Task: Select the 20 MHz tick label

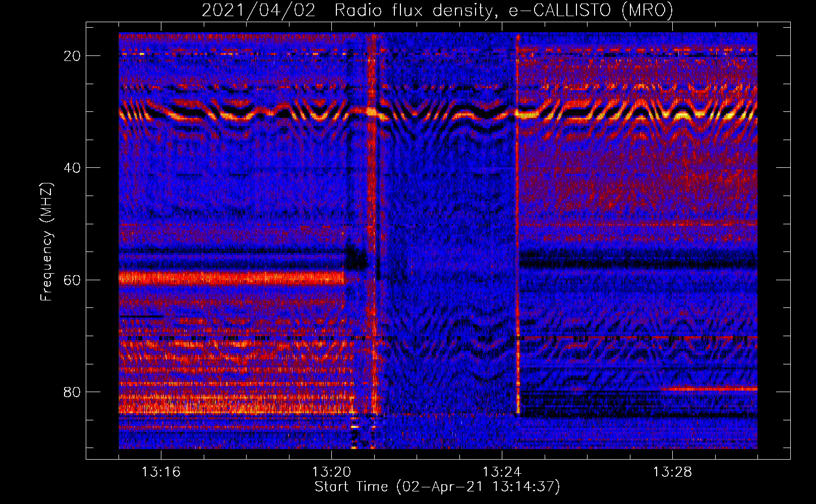Action: coord(73,56)
